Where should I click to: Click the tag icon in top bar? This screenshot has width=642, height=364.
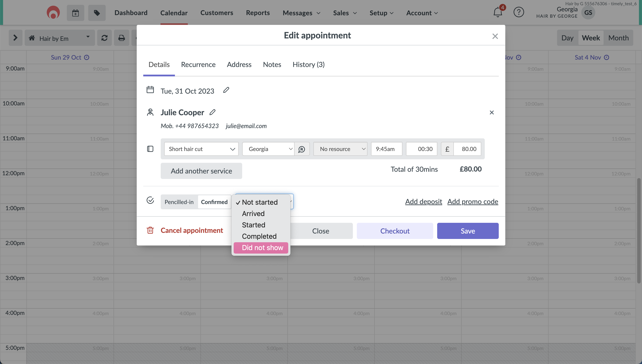(97, 13)
